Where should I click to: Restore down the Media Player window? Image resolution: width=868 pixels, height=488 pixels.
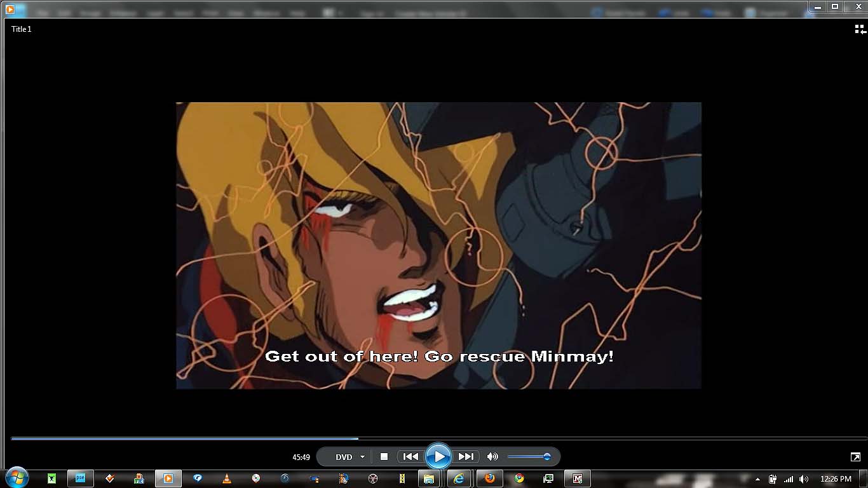coord(835,6)
